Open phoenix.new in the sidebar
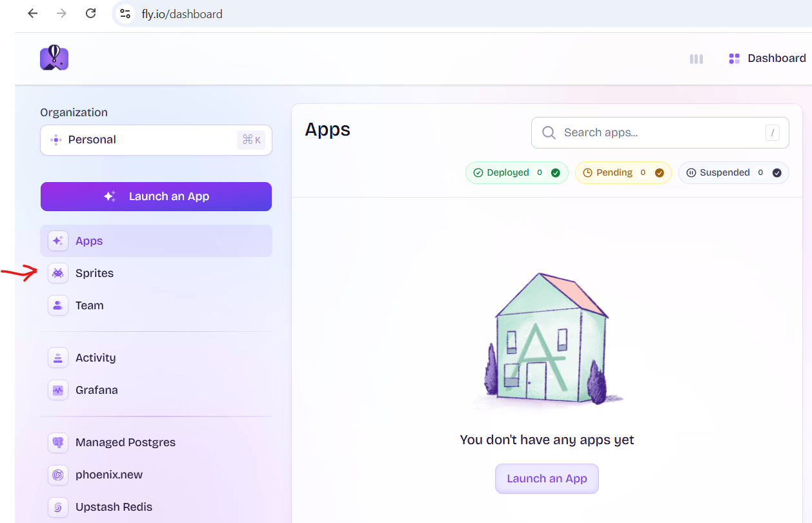The image size is (812, 523). pos(156,475)
